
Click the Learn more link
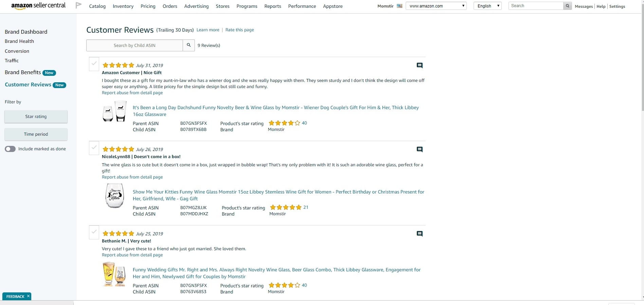pos(208,30)
